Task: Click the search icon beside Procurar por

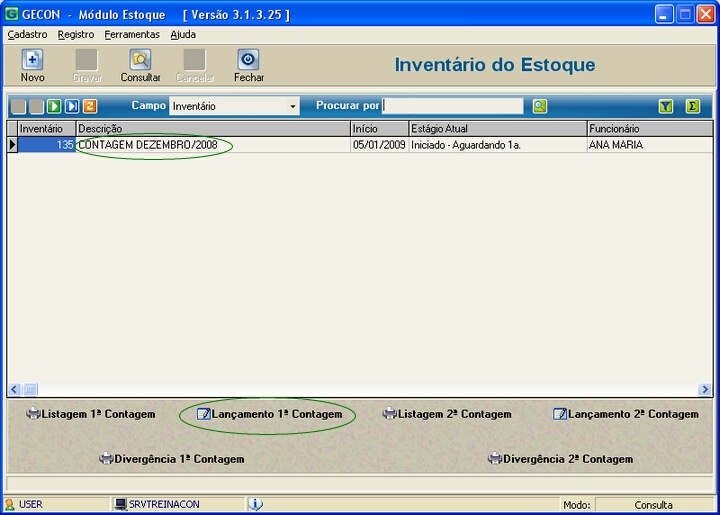Action: [x=540, y=106]
